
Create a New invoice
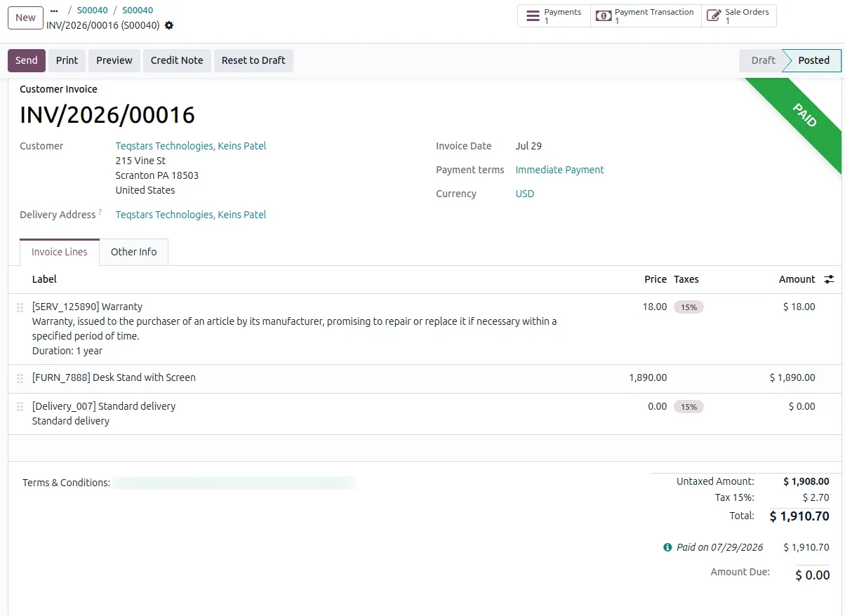[25, 18]
